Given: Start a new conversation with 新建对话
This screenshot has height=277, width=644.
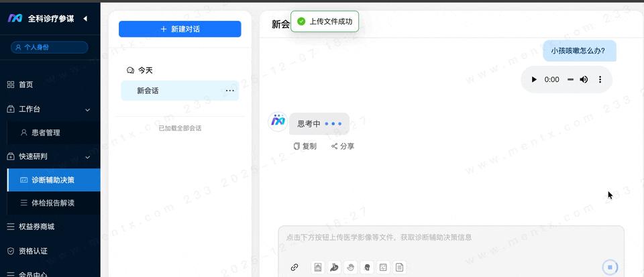Looking at the screenshot, I should [x=180, y=29].
